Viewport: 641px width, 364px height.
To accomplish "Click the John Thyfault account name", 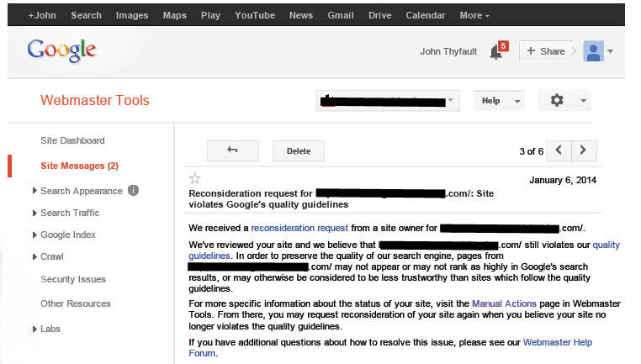I will click(x=448, y=51).
